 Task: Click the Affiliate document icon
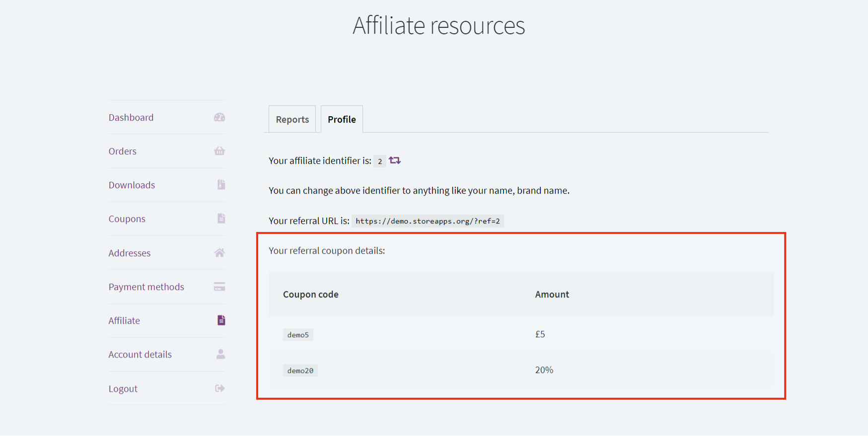221,320
